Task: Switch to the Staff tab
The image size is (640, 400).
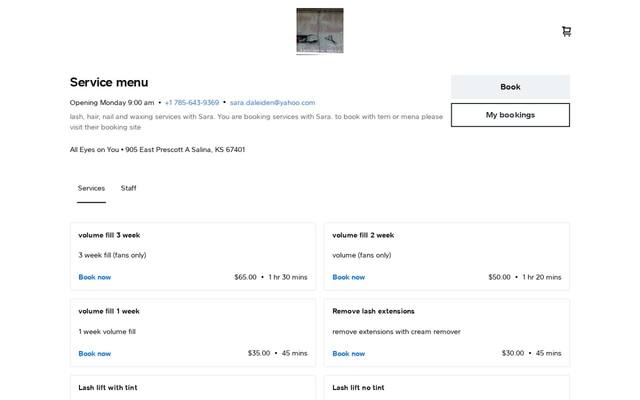Action: tap(129, 188)
